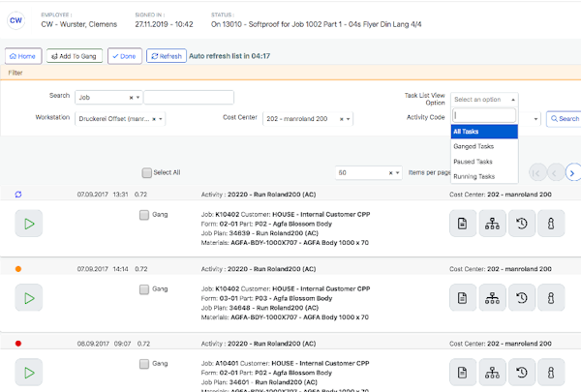Open document icon for first K10402 task
Image resolution: width=581 pixels, height=392 pixels.
pyautogui.click(x=466, y=224)
